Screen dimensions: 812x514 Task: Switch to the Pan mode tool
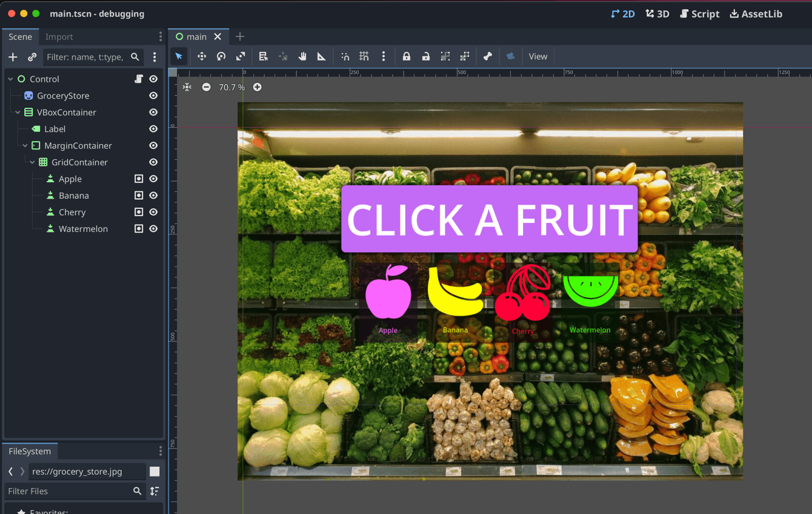coord(302,56)
